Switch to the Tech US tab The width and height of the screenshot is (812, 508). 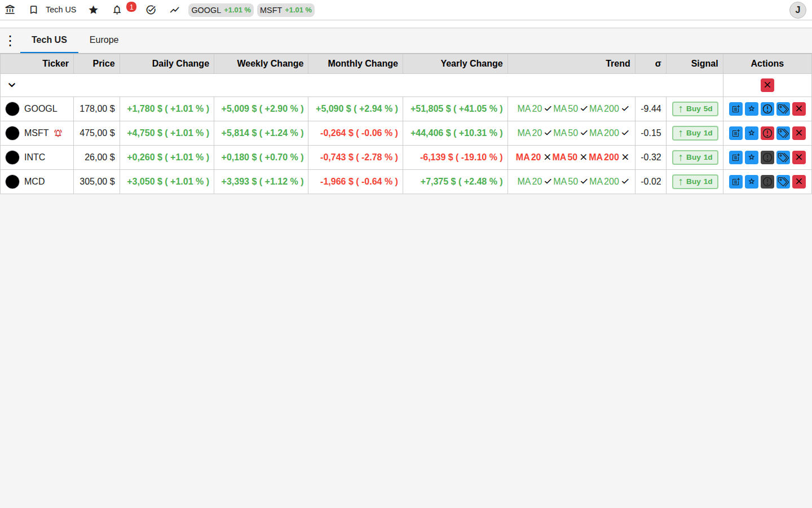pos(49,40)
